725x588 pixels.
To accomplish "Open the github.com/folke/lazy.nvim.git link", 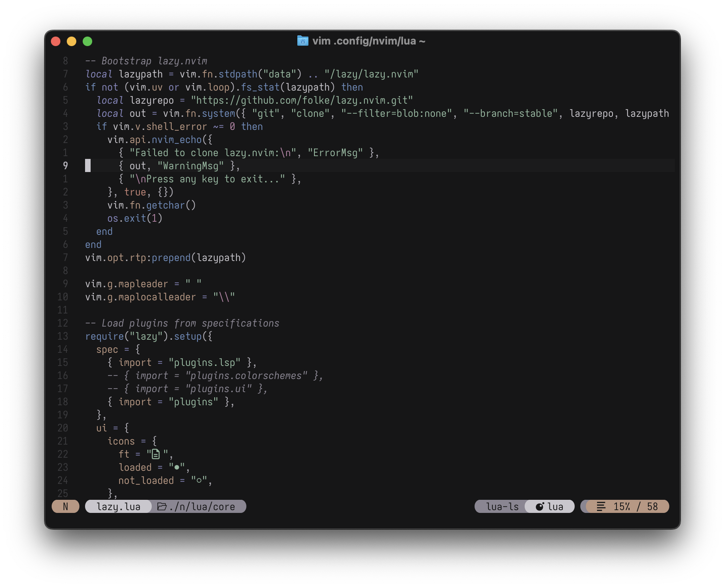I will point(302,100).
